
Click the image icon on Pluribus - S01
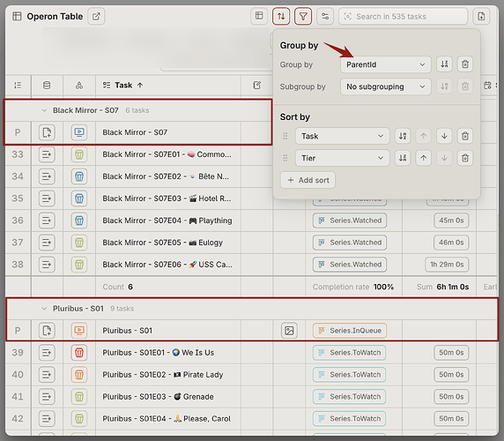(289, 331)
